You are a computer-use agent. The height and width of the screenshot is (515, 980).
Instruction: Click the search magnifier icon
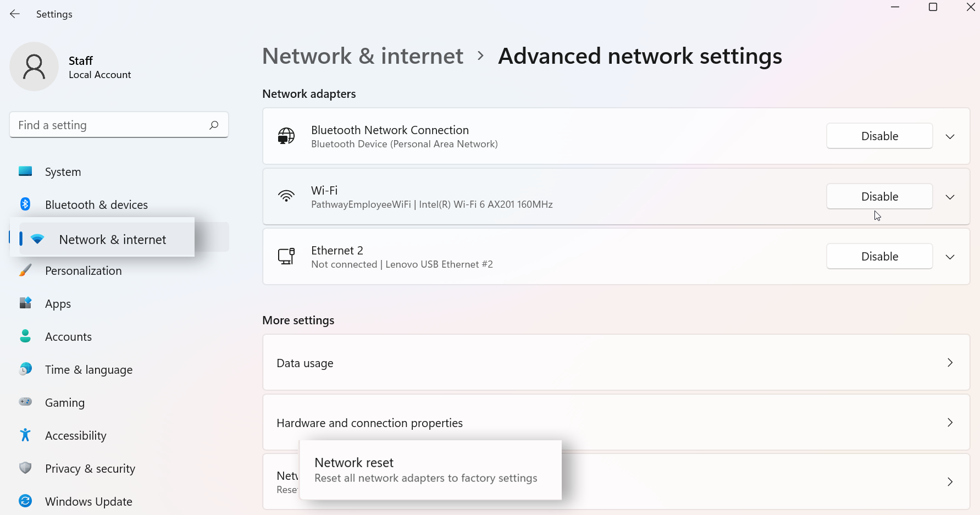214,125
